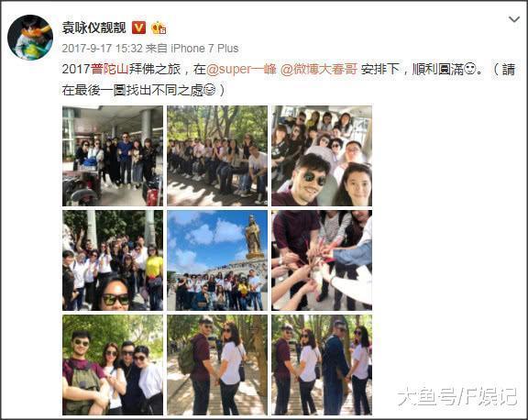
Task: Click the orange V verified badge
Action: (138, 28)
